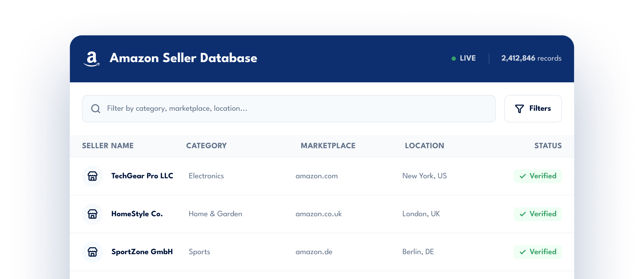Click the Verified label for TechGear Pro LLC
The width and height of the screenshot is (644, 279).
[x=543, y=176]
